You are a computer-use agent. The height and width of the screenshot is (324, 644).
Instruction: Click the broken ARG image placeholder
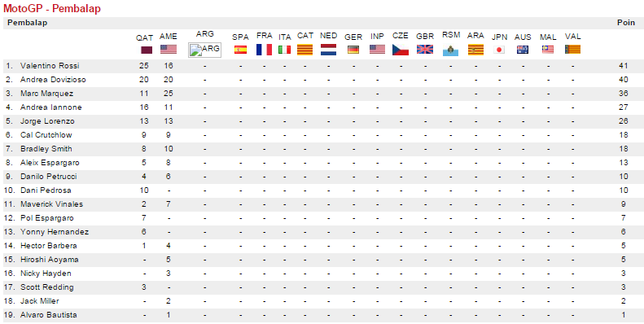coord(204,50)
